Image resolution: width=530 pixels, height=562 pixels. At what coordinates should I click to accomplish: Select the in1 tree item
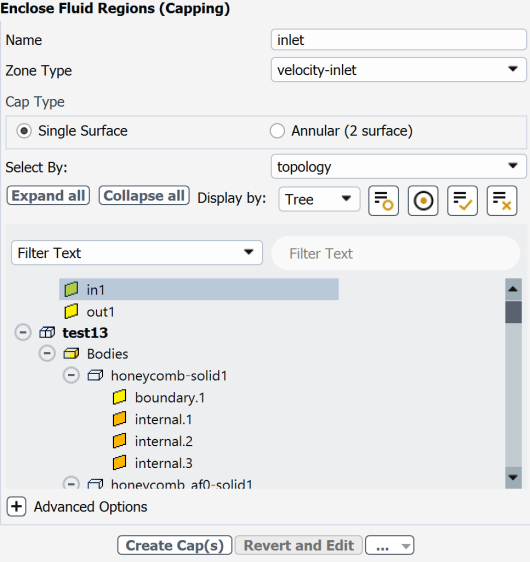(199, 289)
